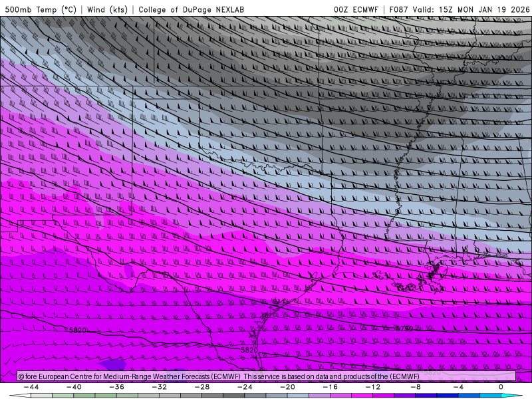Click the "−12" color bar label

tap(373, 387)
